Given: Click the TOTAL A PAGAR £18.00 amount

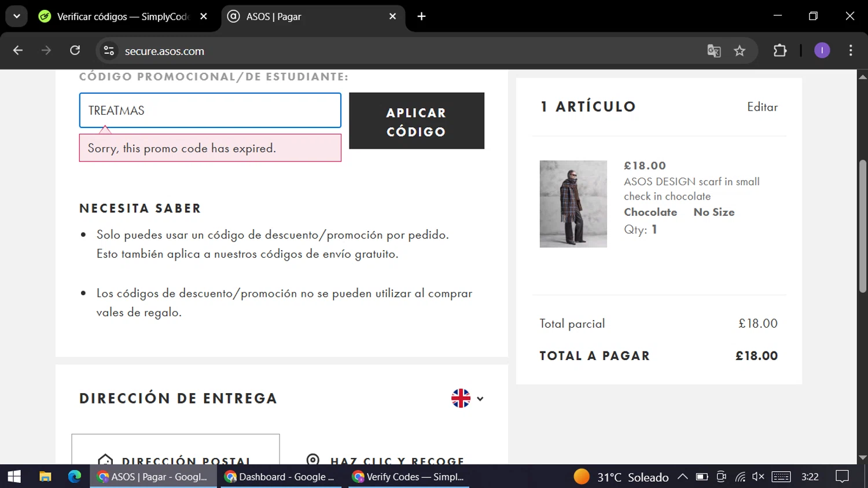Looking at the screenshot, I should [756, 356].
